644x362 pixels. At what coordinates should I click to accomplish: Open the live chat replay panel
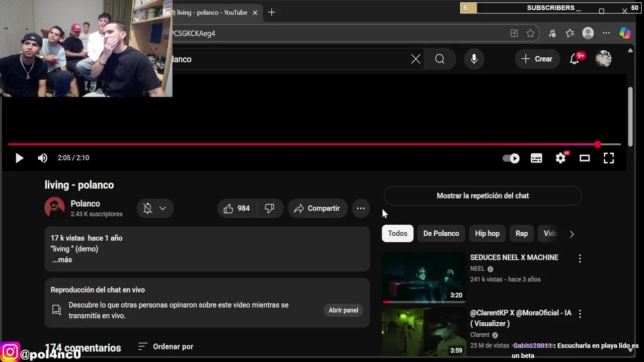pos(343,310)
